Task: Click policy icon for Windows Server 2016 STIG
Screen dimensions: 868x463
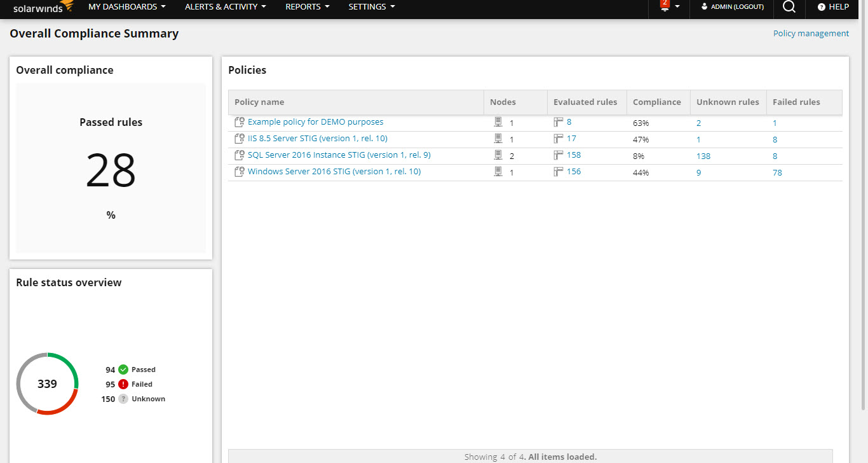Action: [x=240, y=172]
